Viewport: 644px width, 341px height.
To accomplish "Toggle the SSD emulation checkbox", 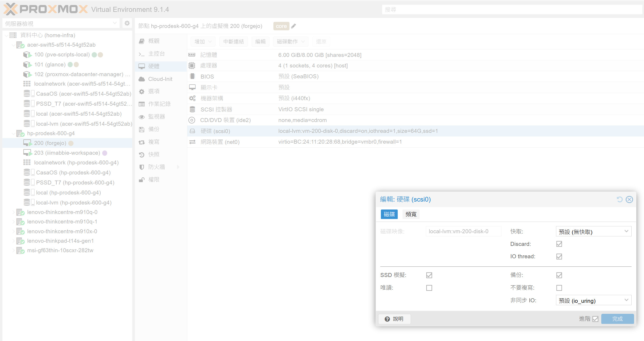I will pos(429,275).
